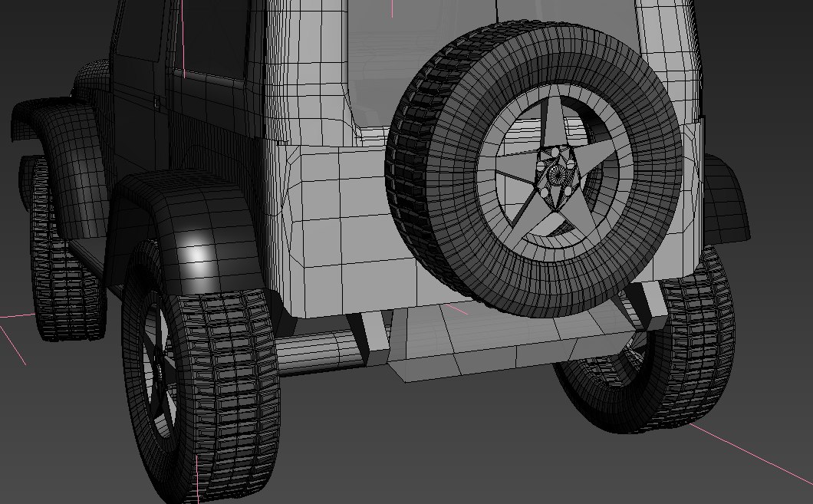Select tailgate panel left of spare tire
The width and height of the screenshot is (813, 504).
[x=337, y=222]
